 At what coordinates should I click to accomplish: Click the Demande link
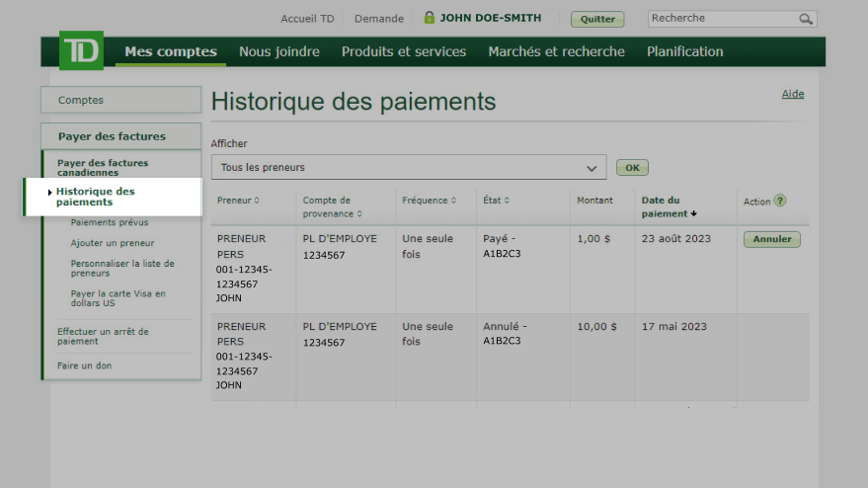point(379,19)
